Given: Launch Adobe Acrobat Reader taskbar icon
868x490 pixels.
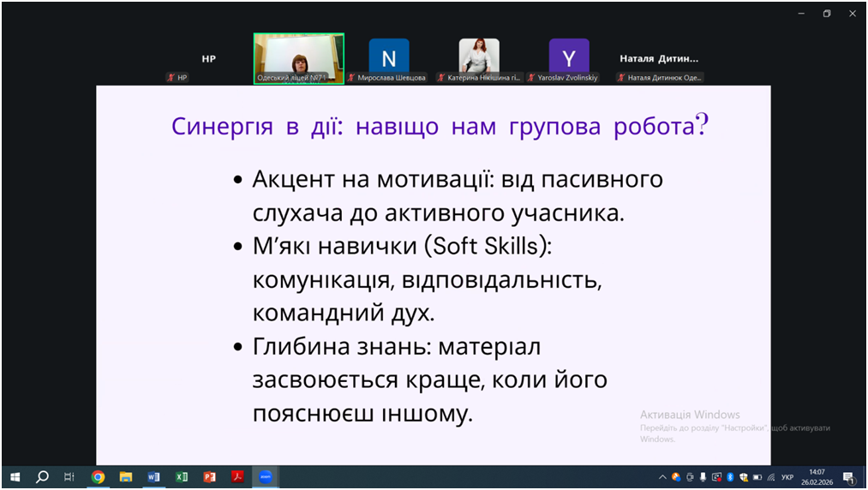Looking at the screenshot, I should [237, 477].
